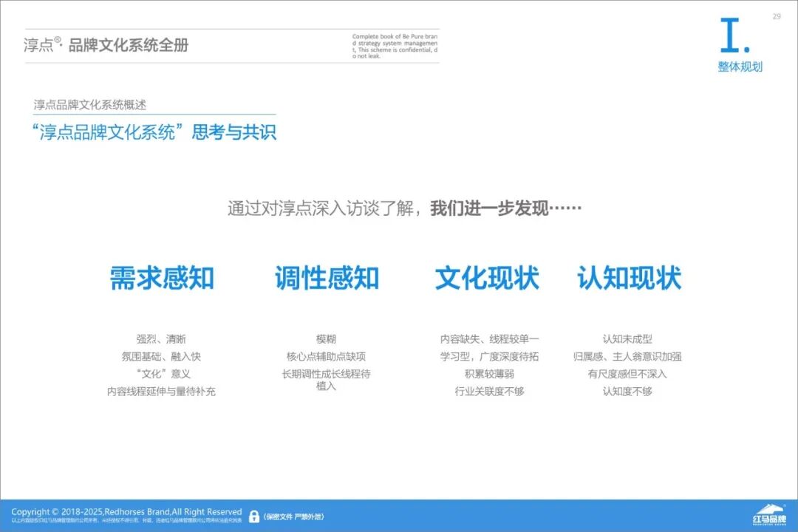798x532 pixels.
Task: Click the line 内容线程延伸与量待补充
Action: pos(161,392)
